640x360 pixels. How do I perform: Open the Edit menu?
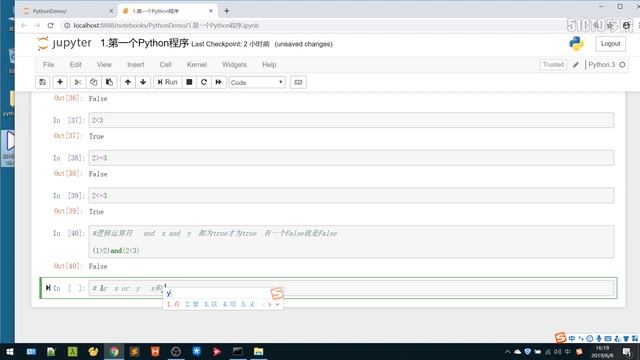(x=76, y=64)
